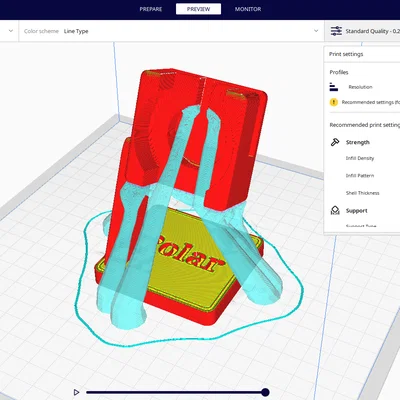Select the Infill Pattern setting

tap(360, 176)
